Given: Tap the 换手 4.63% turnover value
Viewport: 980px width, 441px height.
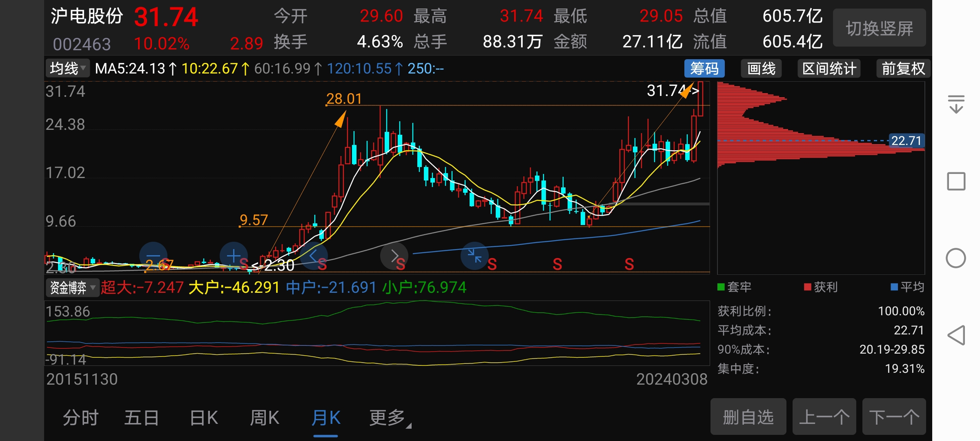Looking at the screenshot, I should pos(380,42).
